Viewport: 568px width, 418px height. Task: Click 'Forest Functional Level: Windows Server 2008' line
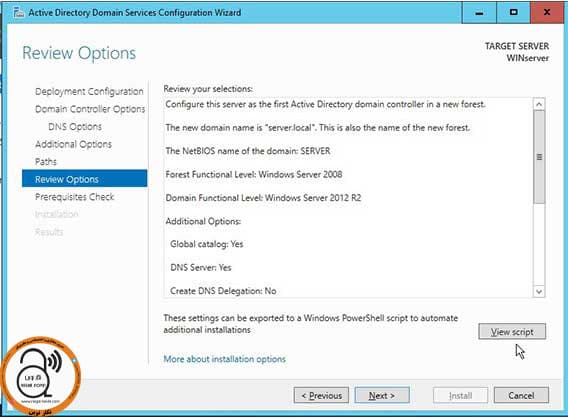(x=254, y=174)
